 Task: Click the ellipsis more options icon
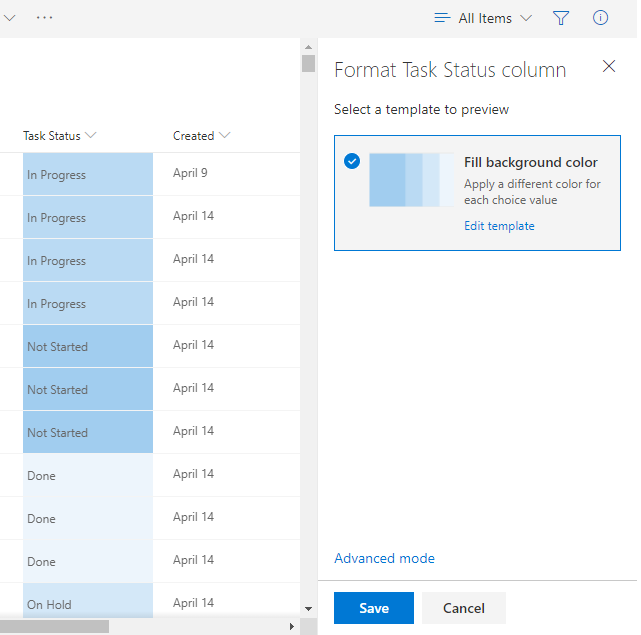44,18
